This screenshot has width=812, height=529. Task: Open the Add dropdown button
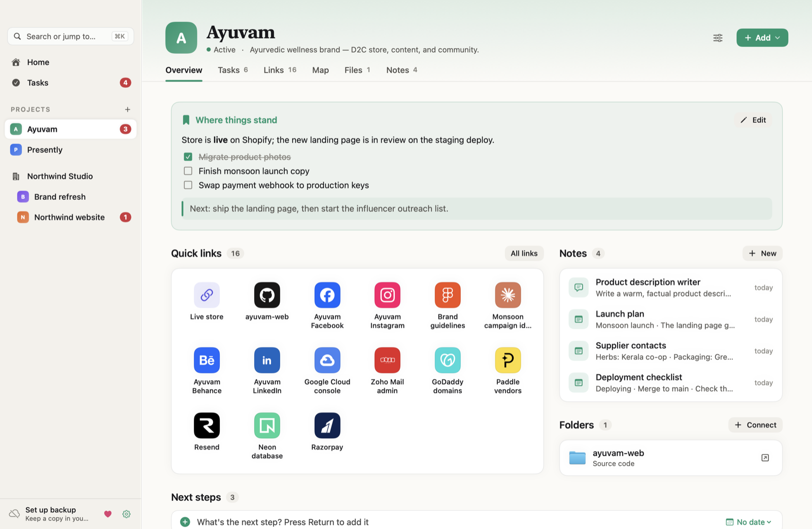pyautogui.click(x=762, y=38)
